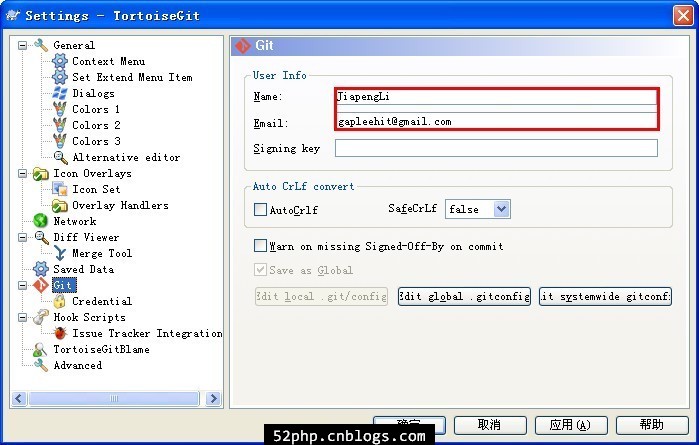Collapse the Hook Scripts tree node
The height and width of the screenshot is (445, 699).
(22, 317)
